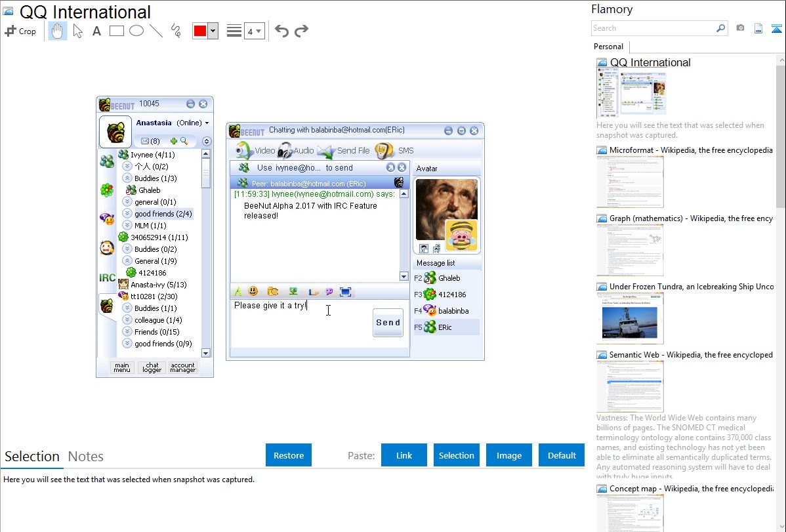Click the folder icon in chat toolbar
Viewport: 786px width, 532px height.
coord(273,291)
